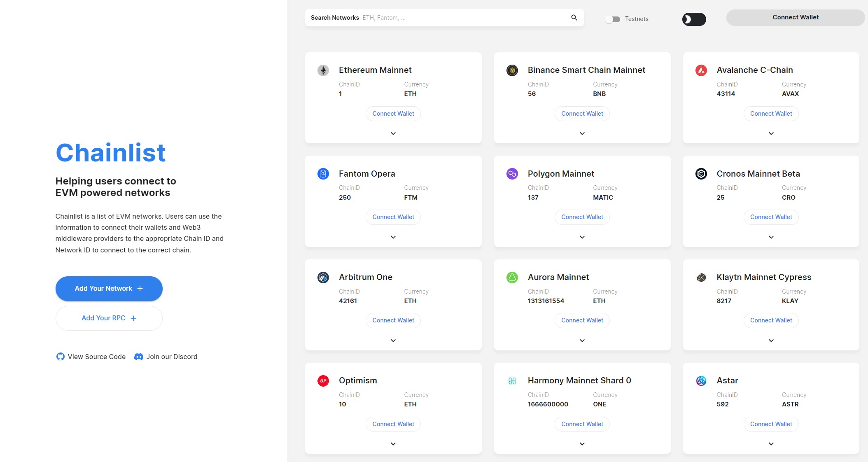
Task: Click the Aurora Mainnet logo icon
Action: click(x=512, y=278)
